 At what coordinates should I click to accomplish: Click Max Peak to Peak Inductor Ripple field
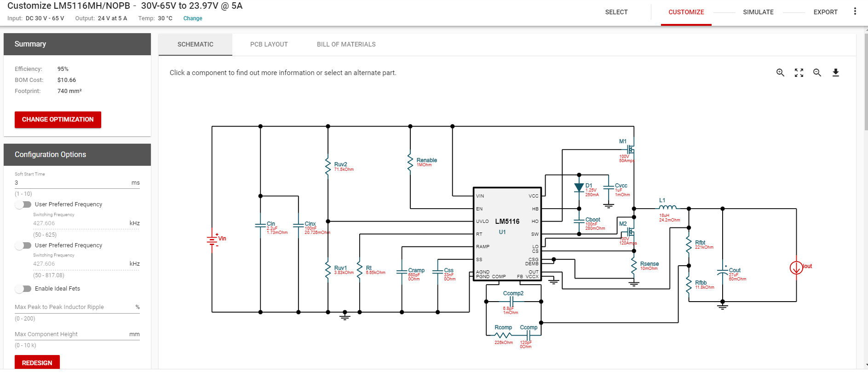coord(77,307)
